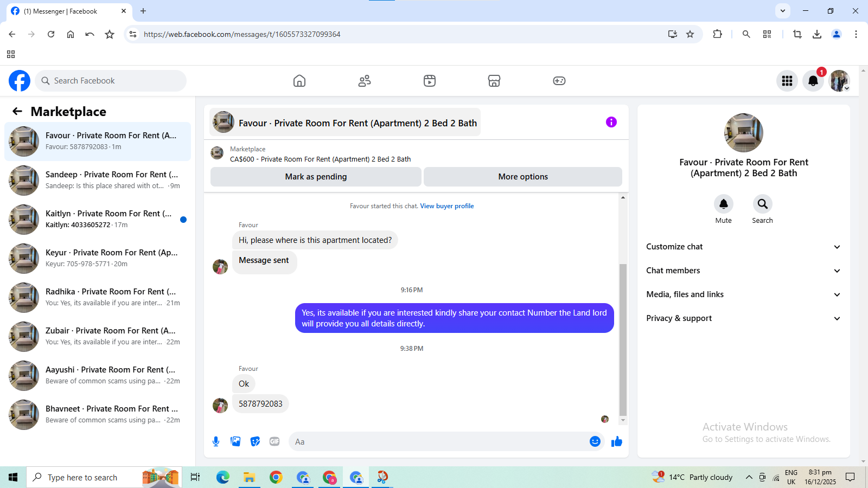
Task: Open the Radhika conversation
Action: (98, 298)
